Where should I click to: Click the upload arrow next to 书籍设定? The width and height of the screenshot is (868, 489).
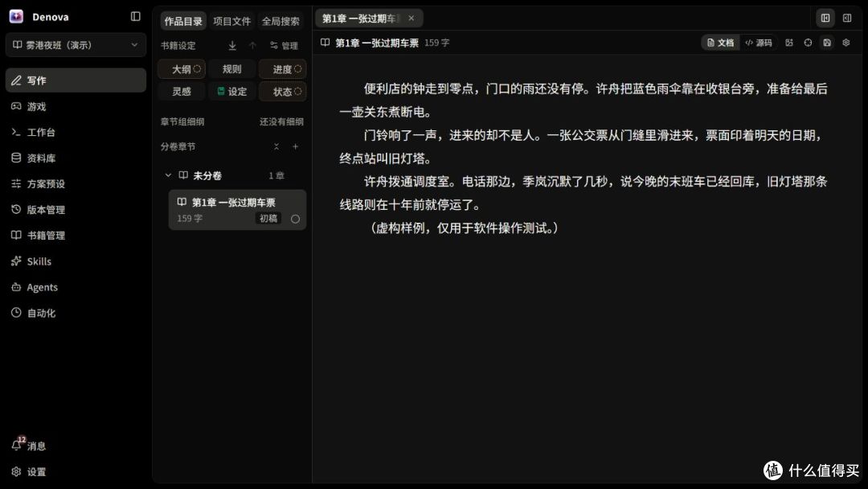click(x=252, y=45)
